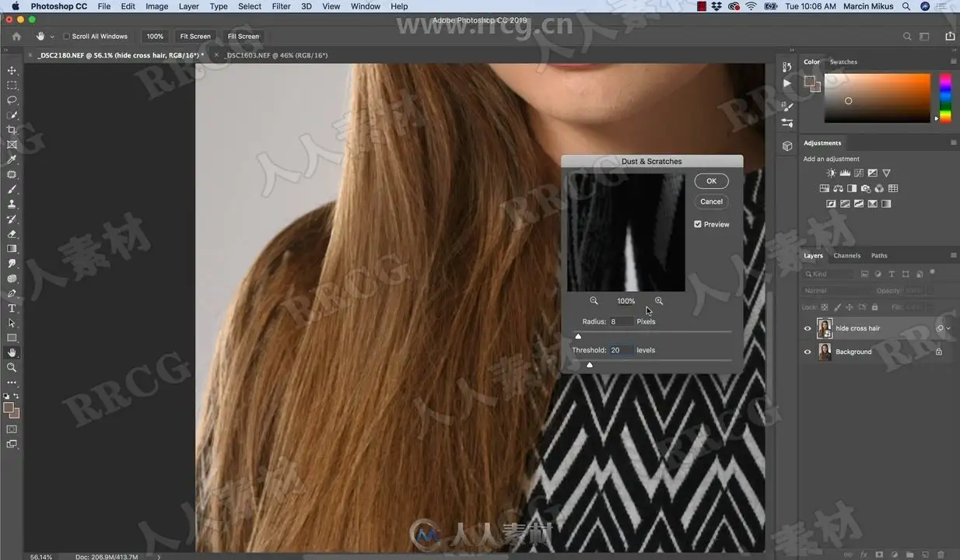Expand the status bar document info arrow
Image resolution: width=960 pixels, height=560 pixels.
click(159, 557)
